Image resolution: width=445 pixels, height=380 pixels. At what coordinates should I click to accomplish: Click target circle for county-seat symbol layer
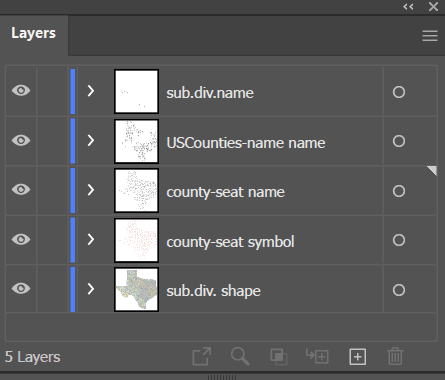click(399, 240)
